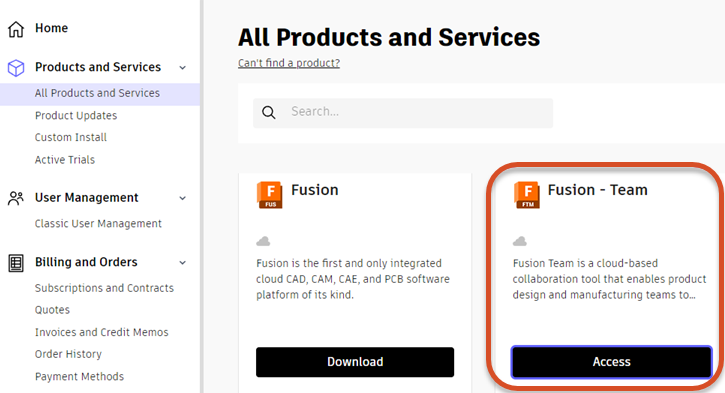The height and width of the screenshot is (393, 725).
Task: Open Payment Methods
Action: pos(79,376)
